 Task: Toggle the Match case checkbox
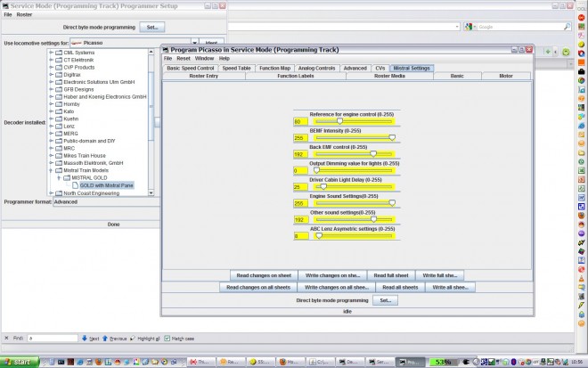click(x=167, y=339)
